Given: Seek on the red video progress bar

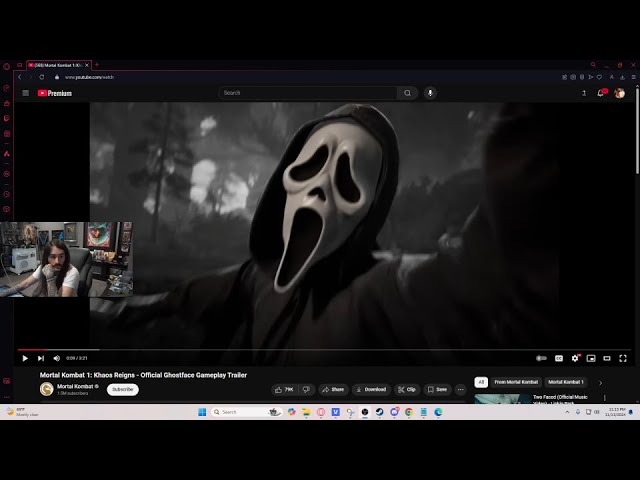Looking at the screenshot, I should pos(324,350).
